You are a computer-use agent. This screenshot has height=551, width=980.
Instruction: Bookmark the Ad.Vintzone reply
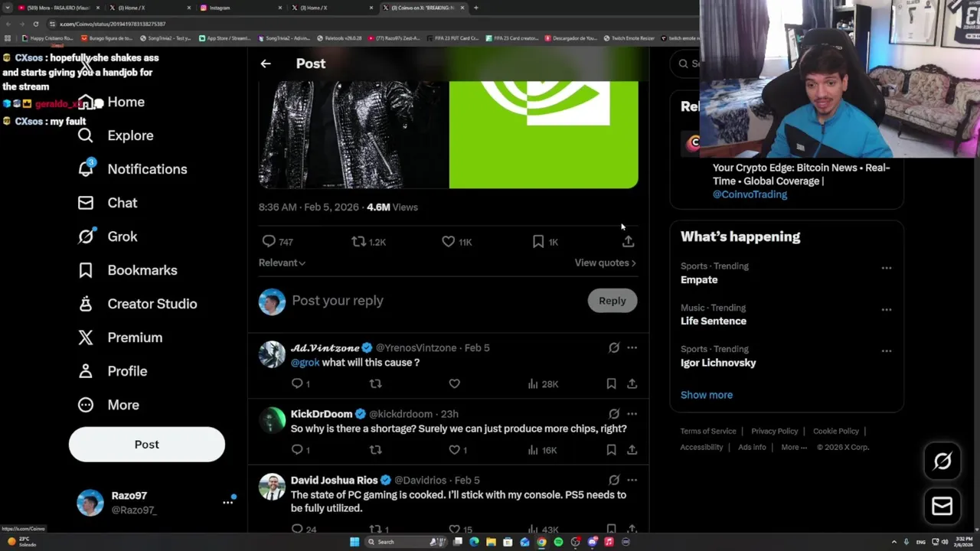(x=611, y=383)
